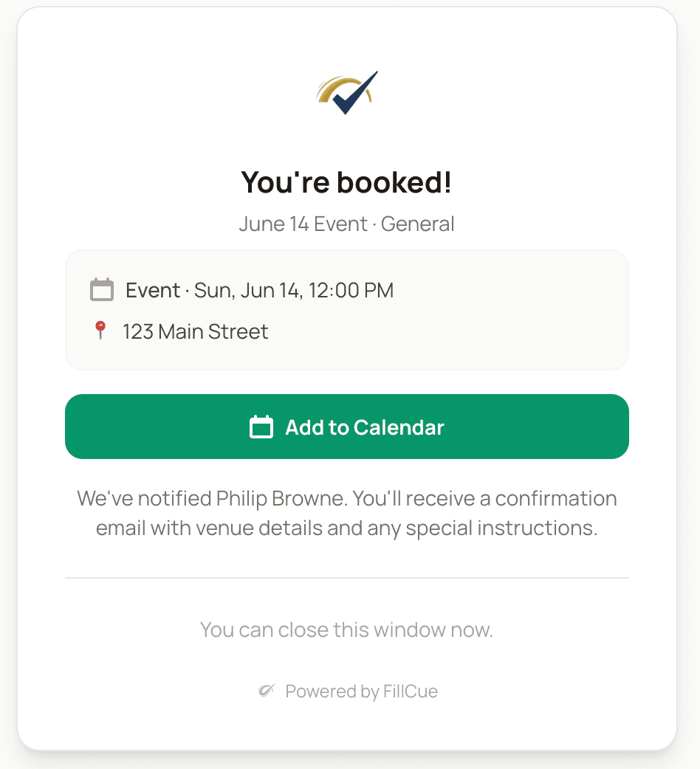The width and height of the screenshot is (700, 769).
Task: Click the close window instruction text
Action: (347, 630)
